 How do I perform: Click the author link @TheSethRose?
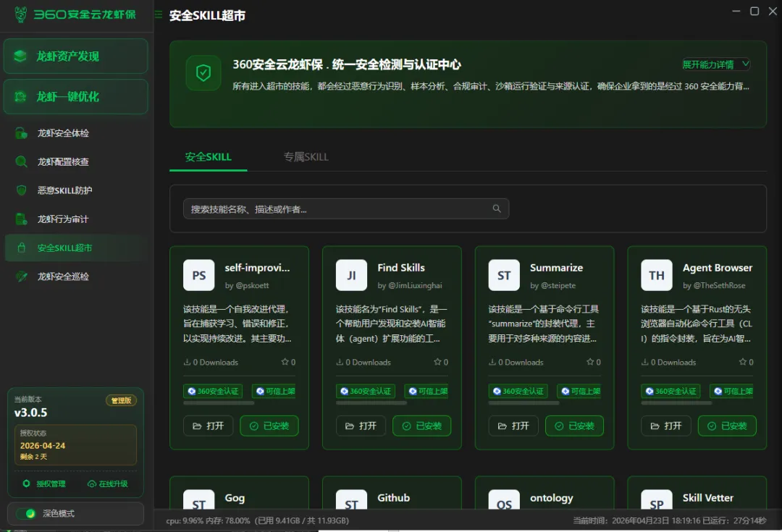(719, 286)
